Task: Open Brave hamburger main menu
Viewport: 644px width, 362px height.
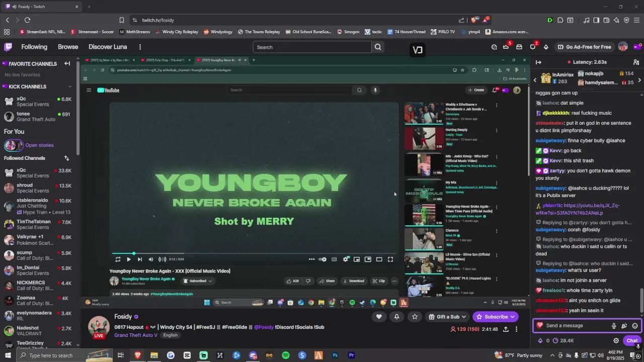Action: 636,20
